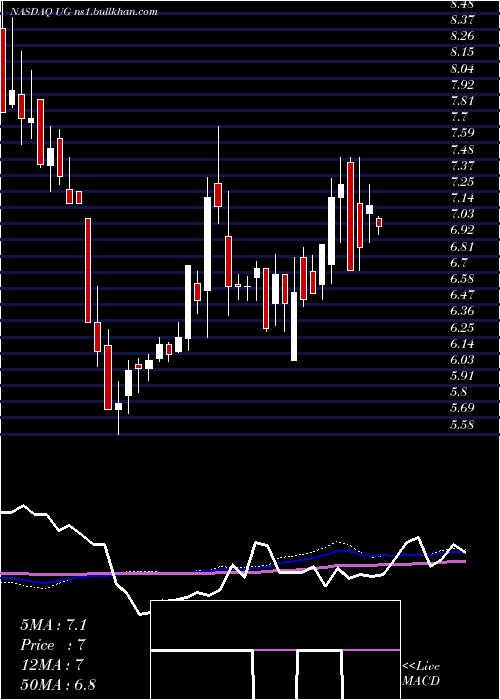Image resolution: width=500 pixels, height=700 pixels.
Task: Choose the 7.25 price level
Action: tap(463, 182)
